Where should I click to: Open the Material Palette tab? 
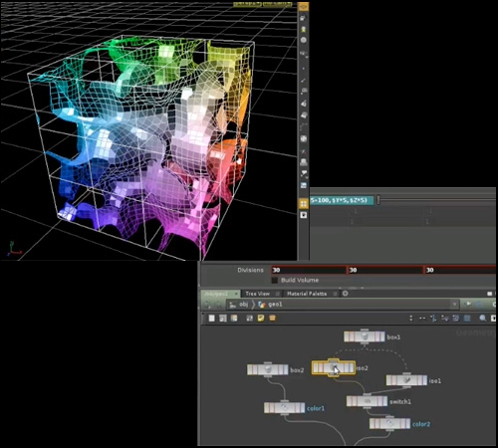[307, 294]
